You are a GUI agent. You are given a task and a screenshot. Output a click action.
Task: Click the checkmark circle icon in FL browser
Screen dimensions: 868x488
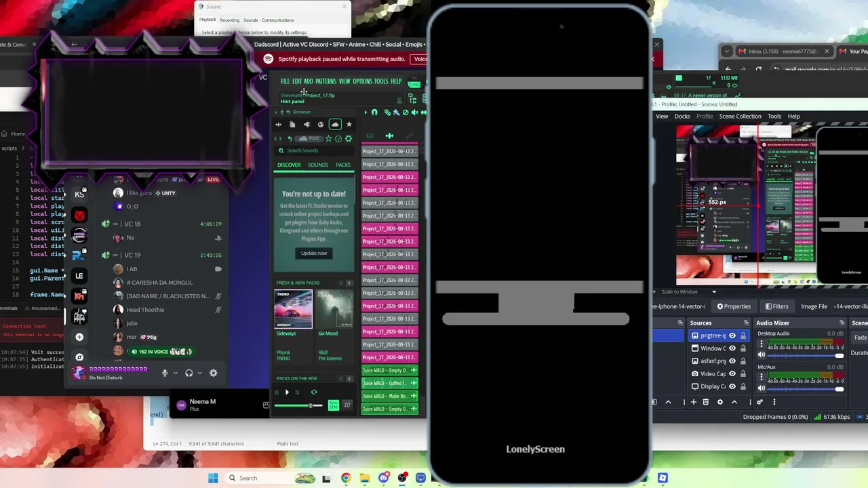(x=338, y=138)
